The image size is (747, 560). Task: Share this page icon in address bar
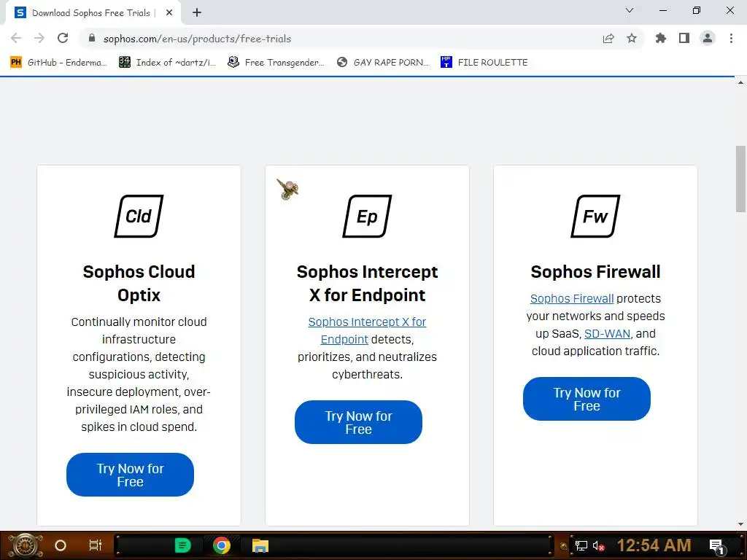pyautogui.click(x=608, y=39)
